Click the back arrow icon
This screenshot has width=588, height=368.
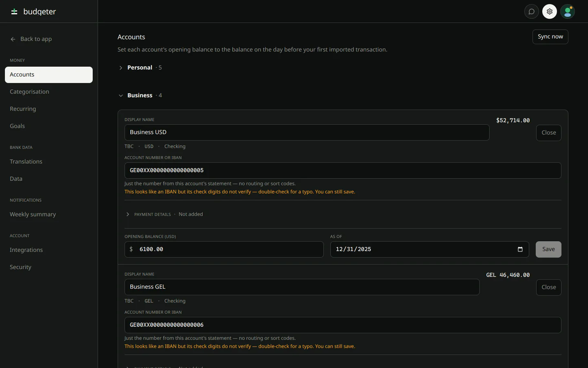pos(13,39)
